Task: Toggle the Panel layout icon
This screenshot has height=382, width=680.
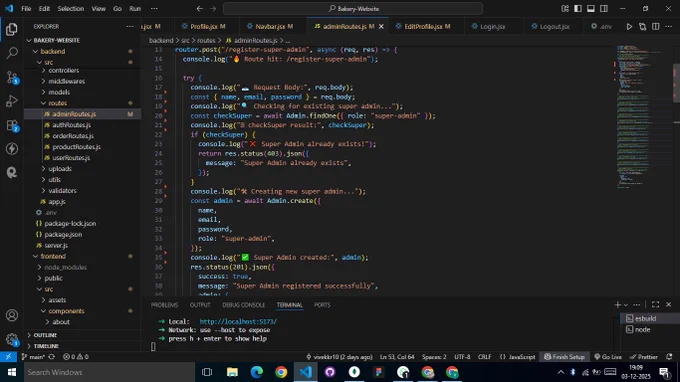Action: (x=591, y=9)
